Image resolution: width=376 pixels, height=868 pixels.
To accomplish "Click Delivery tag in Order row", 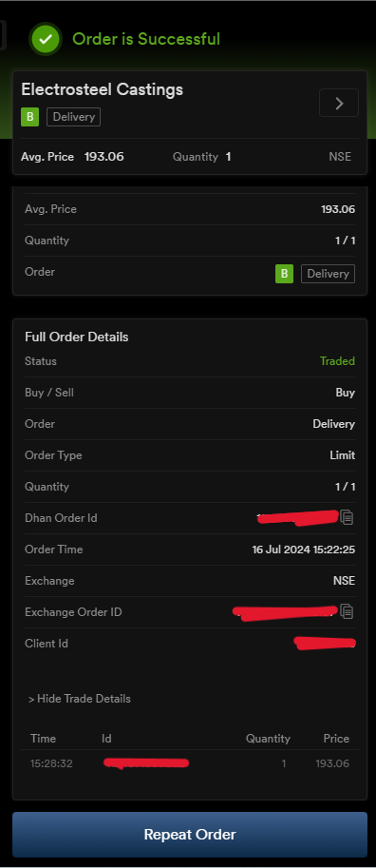I will coord(328,274).
